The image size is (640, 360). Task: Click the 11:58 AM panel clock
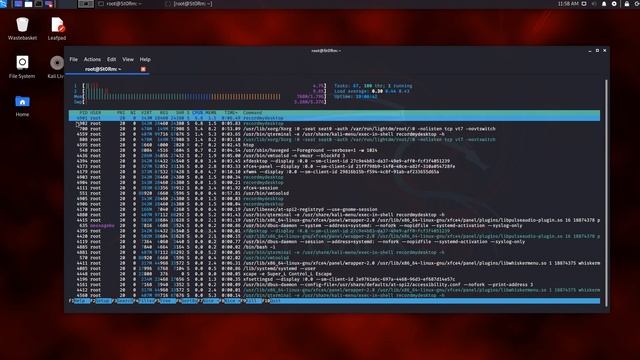(568, 4)
